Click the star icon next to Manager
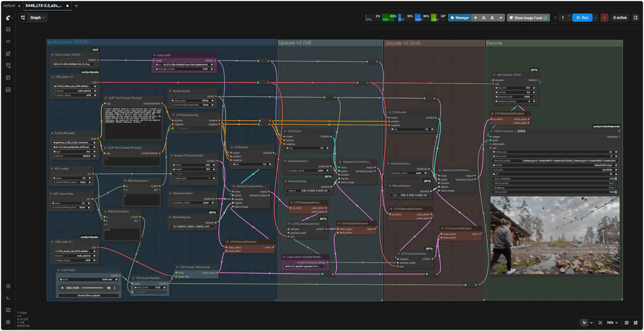 click(x=476, y=18)
